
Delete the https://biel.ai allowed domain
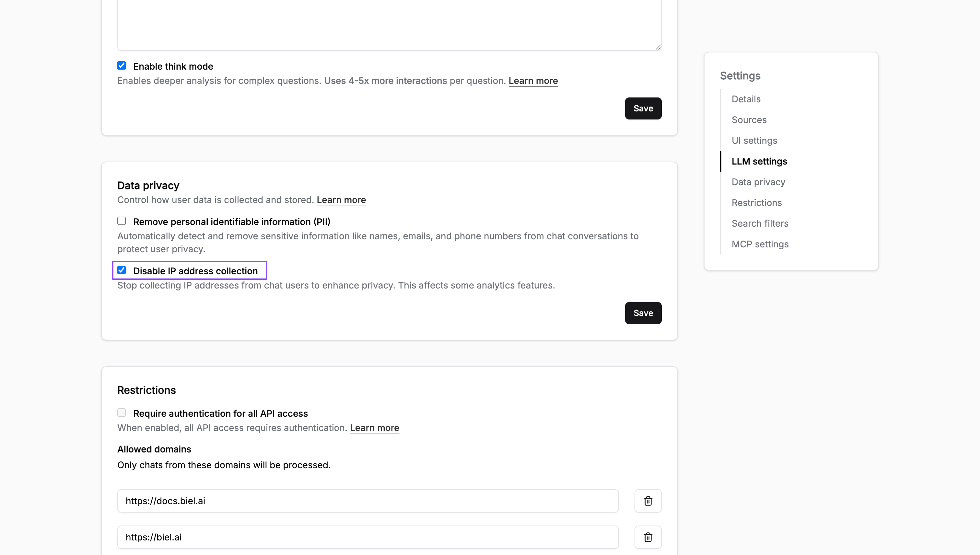(x=648, y=537)
